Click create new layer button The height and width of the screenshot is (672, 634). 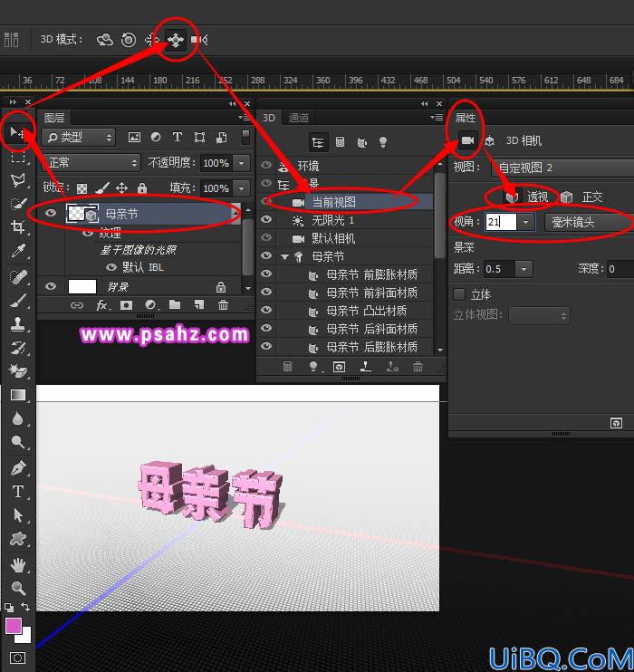[x=198, y=305]
